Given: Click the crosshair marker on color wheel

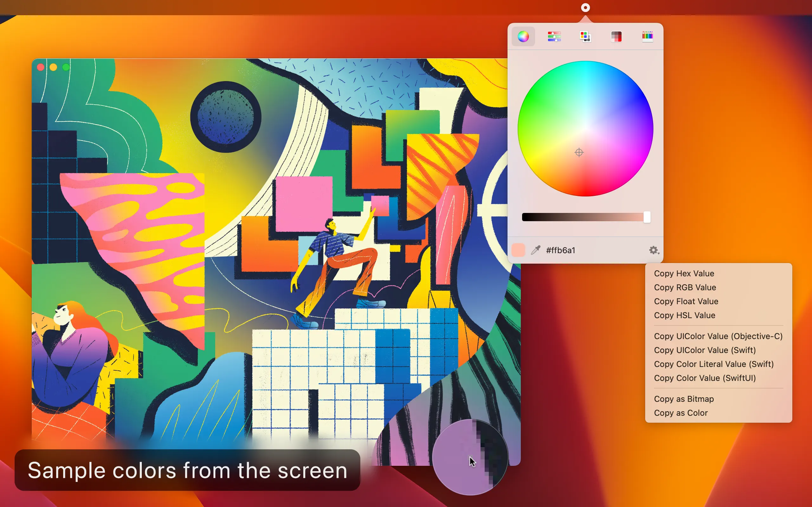Looking at the screenshot, I should (x=579, y=152).
